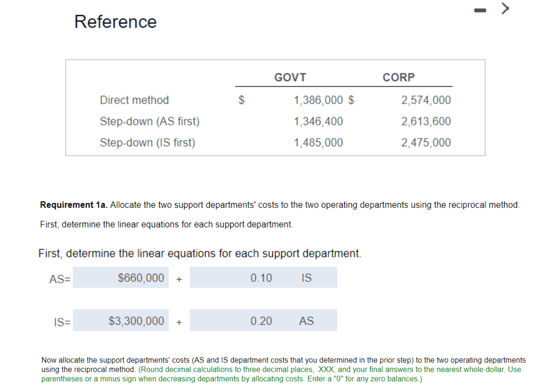
Task: Select the 2,574,000 Direct method CORP amount
Action: (x=426, y=100)
